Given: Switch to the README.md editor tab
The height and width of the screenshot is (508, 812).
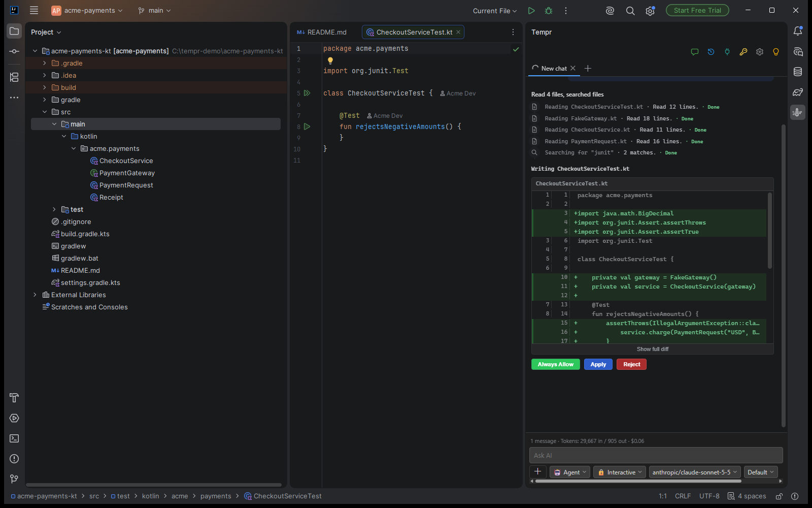Looking at the screenshot, I should 322,32.
